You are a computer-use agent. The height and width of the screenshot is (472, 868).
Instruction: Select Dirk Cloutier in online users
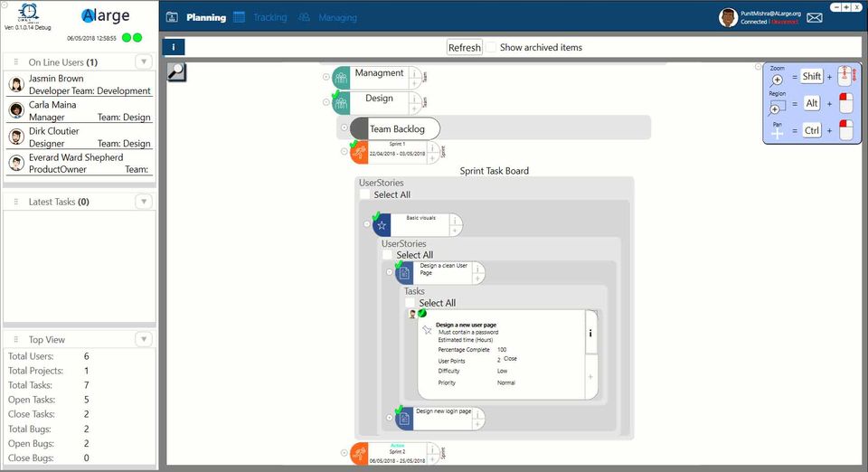tap(80, 137)
